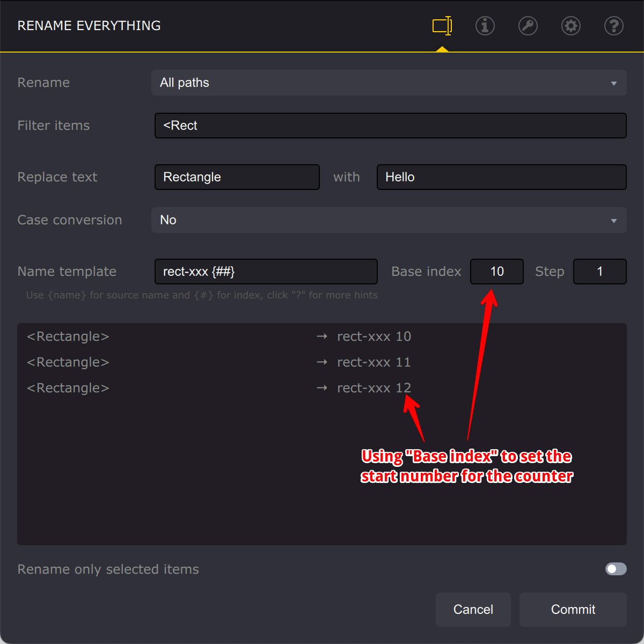Open the Case conversion dropdown

[x=389, y=220]
